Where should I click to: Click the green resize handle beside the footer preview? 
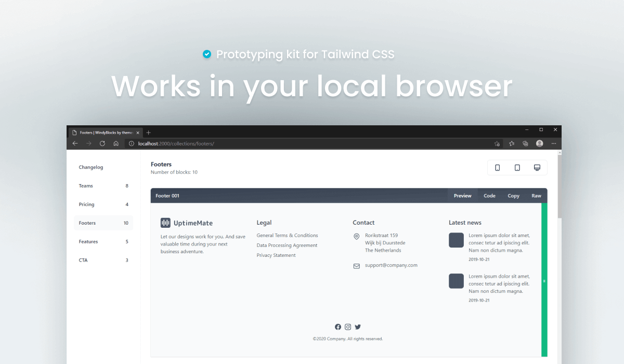[x=544, y=281]
